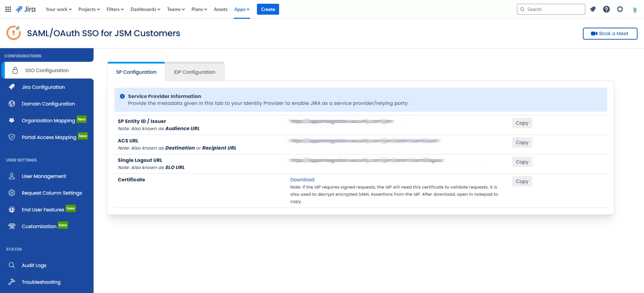
Task: Copy the ACS URL
Action: [522, 142]
